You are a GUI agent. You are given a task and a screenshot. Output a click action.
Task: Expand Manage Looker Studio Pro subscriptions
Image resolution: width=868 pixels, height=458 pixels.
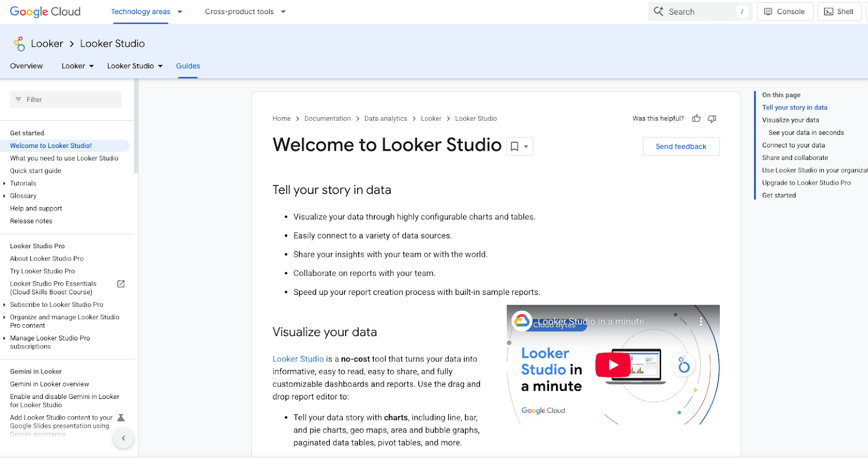pos(4,338)
